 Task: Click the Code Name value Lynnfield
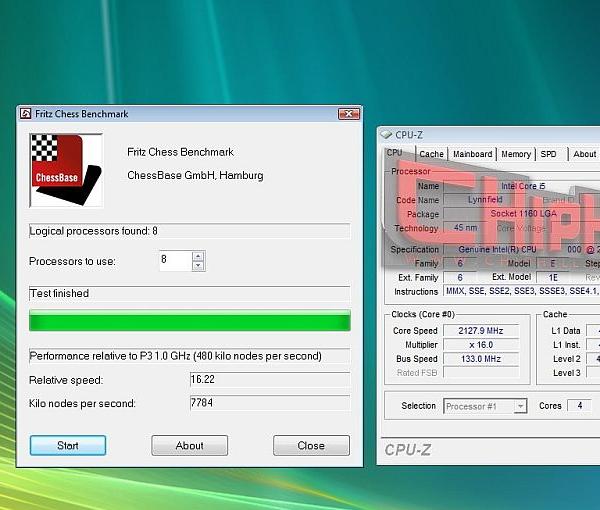[x=485, y=200]
